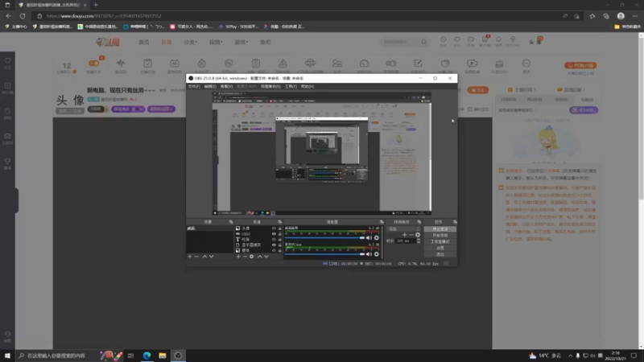Move the selected source up in OBS

(x=259, y=257)
